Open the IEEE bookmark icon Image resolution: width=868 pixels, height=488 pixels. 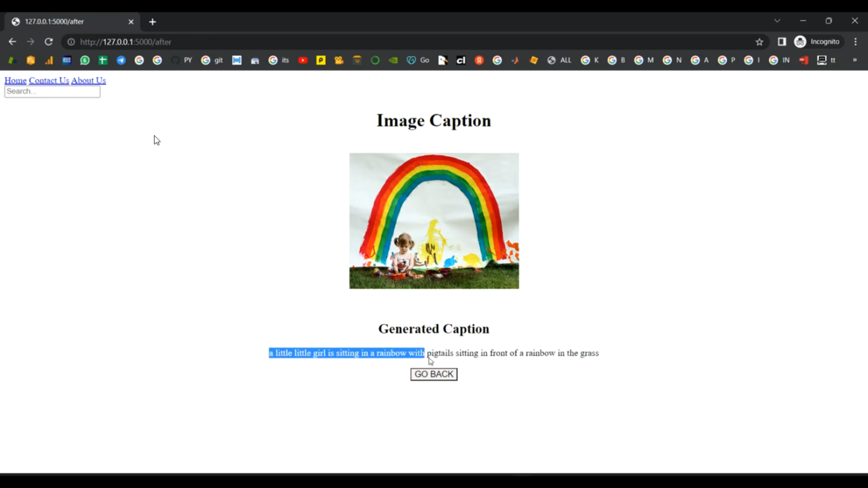click(x=67, y=60)
